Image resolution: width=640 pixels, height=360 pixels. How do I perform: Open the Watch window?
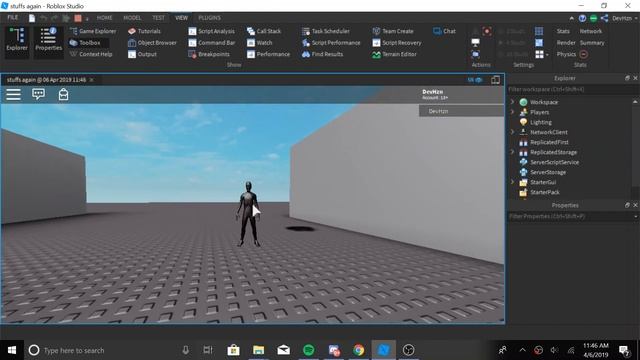[x=260, y=42]
